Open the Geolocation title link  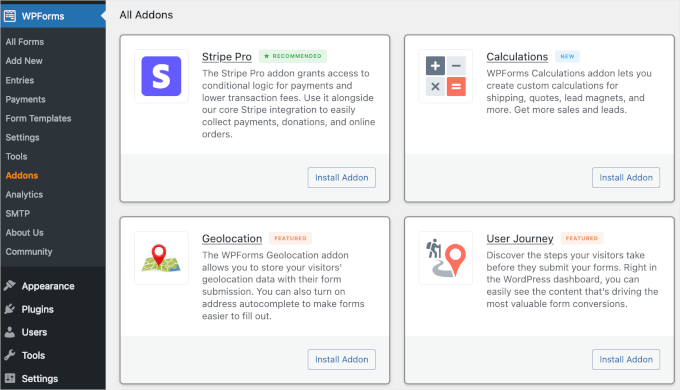(x=232, y=239)
